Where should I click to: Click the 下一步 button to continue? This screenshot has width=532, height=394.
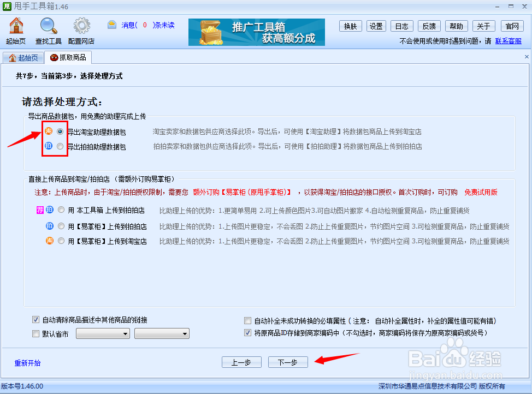(x=288, y=362)
